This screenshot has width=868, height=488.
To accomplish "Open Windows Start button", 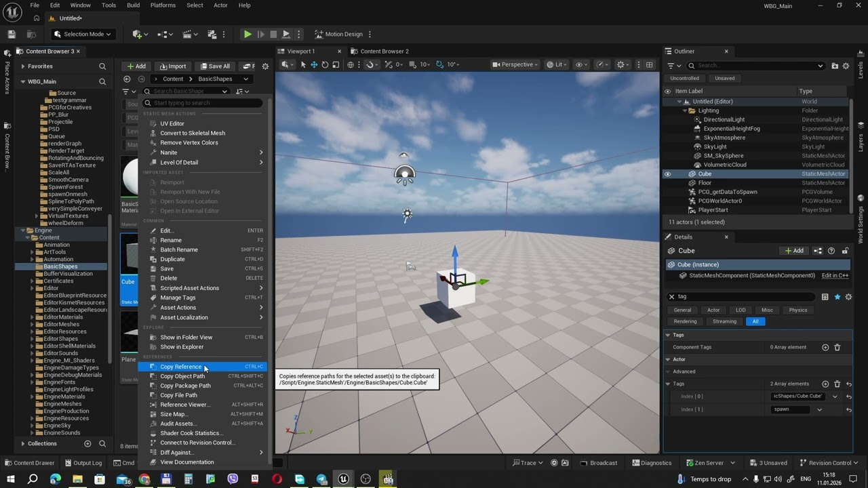I will coord(11,479).
